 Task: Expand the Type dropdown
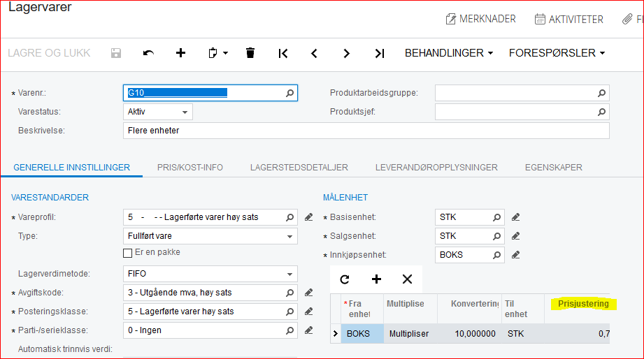(x=290, y=236)
